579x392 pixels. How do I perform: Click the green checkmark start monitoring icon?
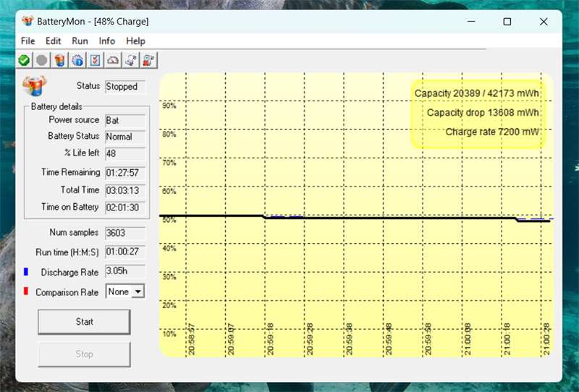tap(25, 60)
